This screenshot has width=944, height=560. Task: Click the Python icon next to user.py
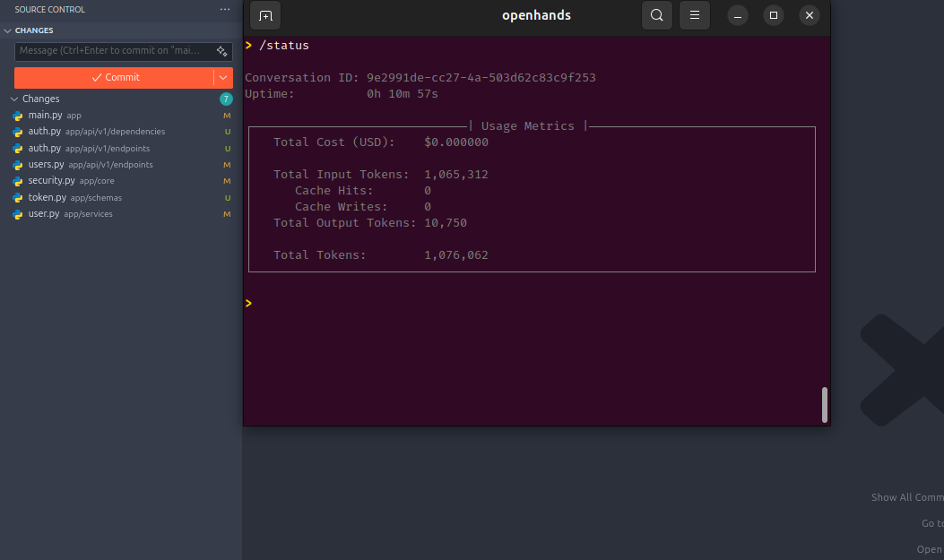point(18,213)
